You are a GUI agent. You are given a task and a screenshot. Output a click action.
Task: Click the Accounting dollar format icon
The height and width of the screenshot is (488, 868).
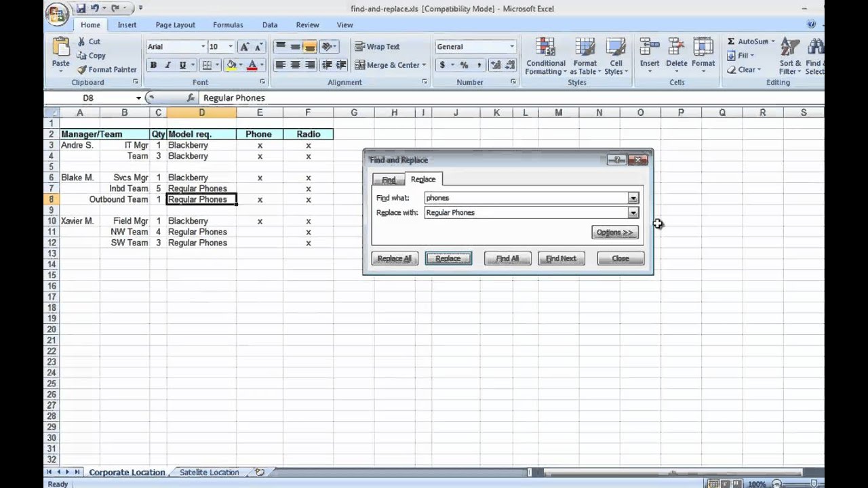click(x=443, y=65)
